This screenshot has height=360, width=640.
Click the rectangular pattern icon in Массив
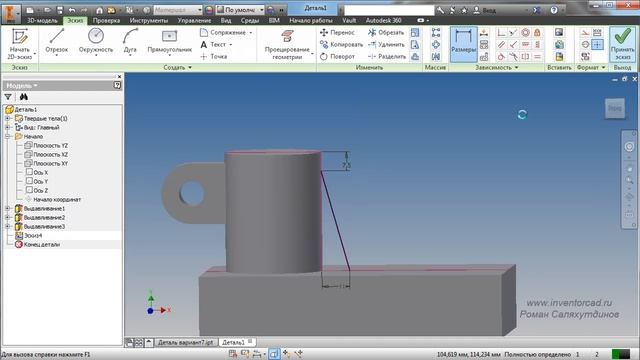[x=436, y=33]
